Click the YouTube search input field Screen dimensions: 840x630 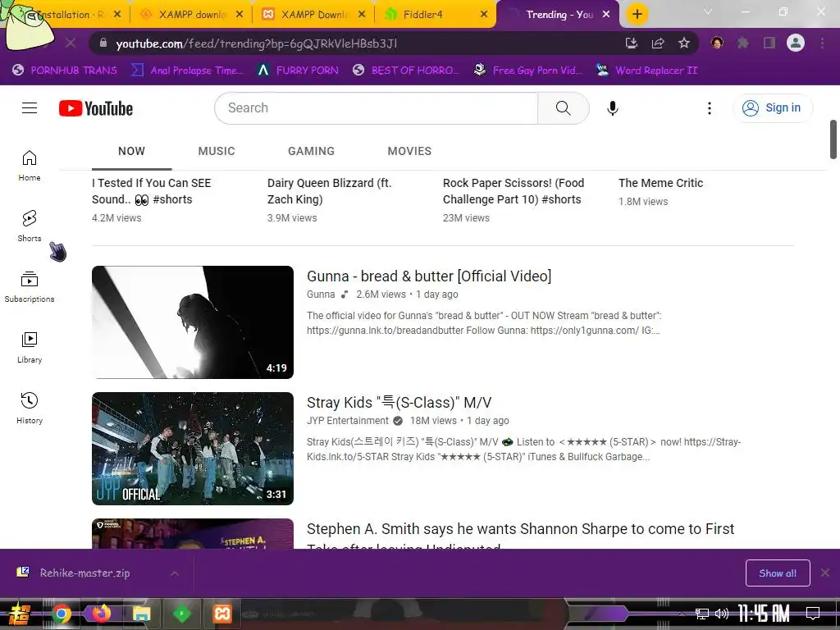(376, 108)
